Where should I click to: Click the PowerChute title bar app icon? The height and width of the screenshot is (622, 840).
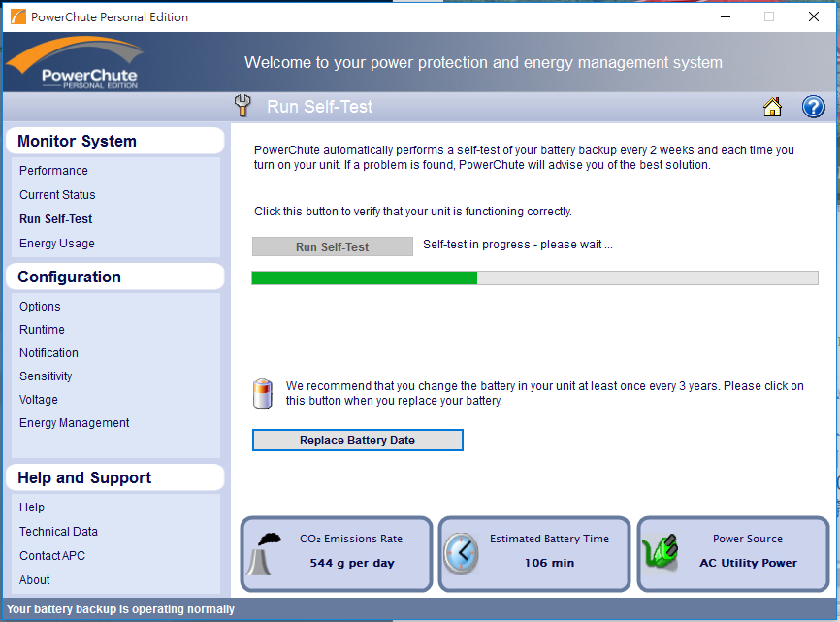tap(18, 16)
